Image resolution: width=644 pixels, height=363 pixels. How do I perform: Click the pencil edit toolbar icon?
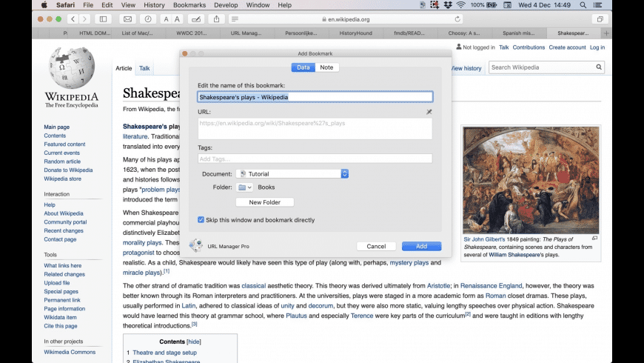196,19
